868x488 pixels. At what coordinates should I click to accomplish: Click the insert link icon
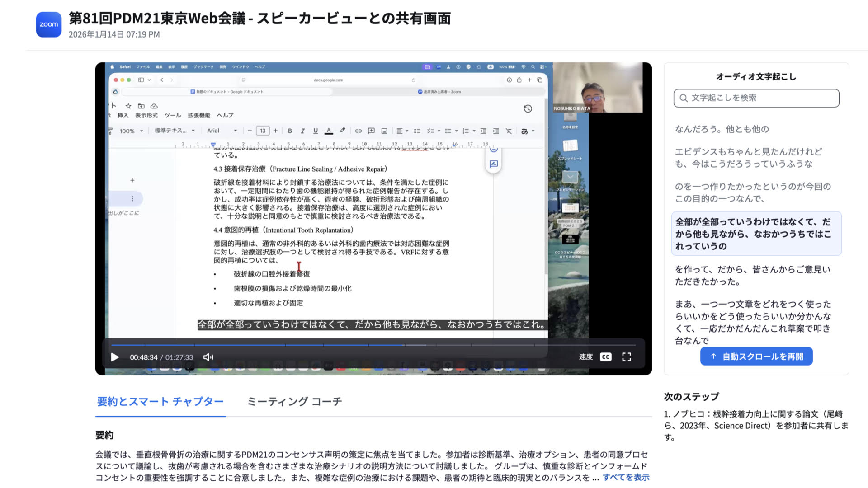point(359,131)
